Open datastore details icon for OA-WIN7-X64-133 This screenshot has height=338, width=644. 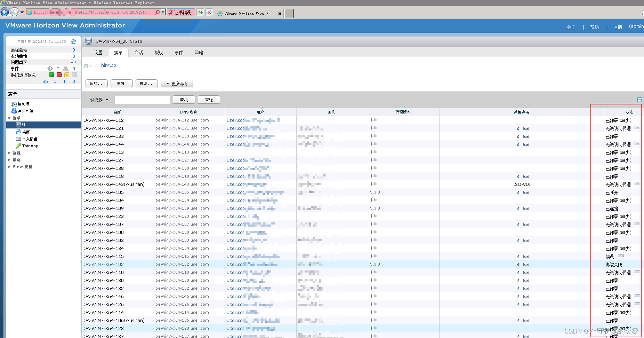[x=526, y=136]
